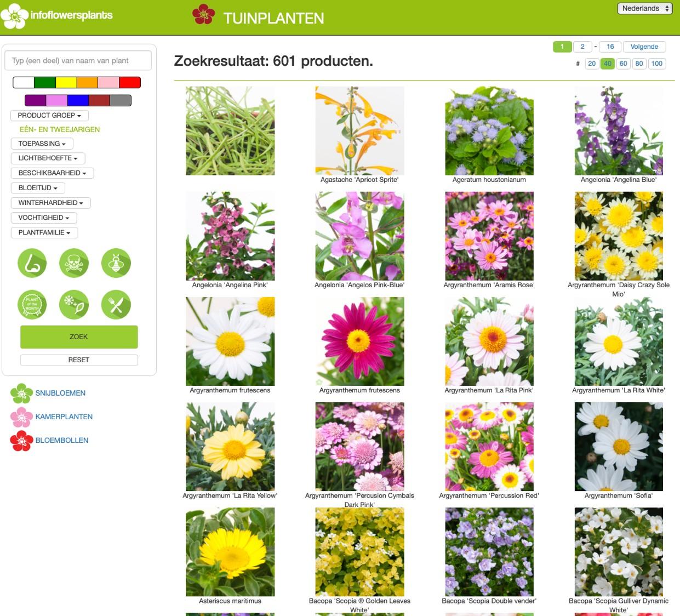Image resolution: width=680 pixels, height=616 pixels.
Task: Toggle the fragrant nose filter icon
Action: point(32,263)
